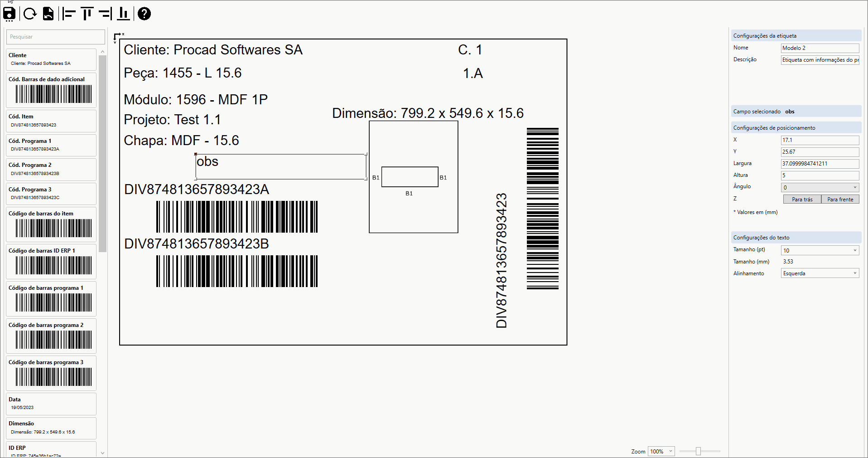Click the import file icon in toolbar
The height and width of the screenshot is (458, 868).
tap(48, 14)
